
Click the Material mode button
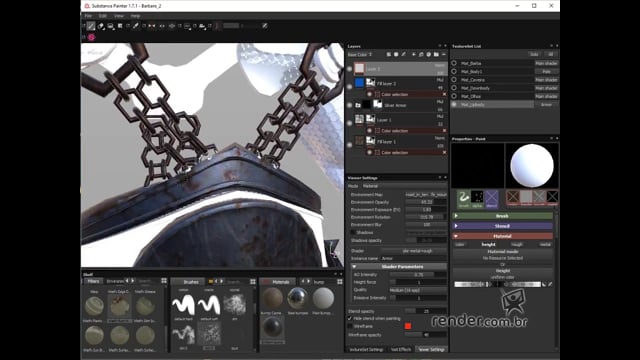pos(502,251)
